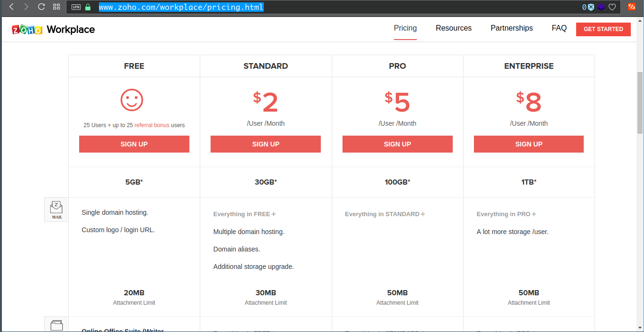Viewport: 644px width, 332px height.
Task: Click the 100GB* storage value
Action: pyautogui.click(x=398, y=182)
